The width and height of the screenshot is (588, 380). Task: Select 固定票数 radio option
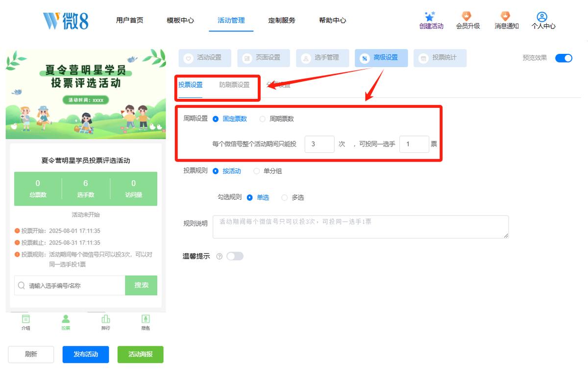(230, 119)
